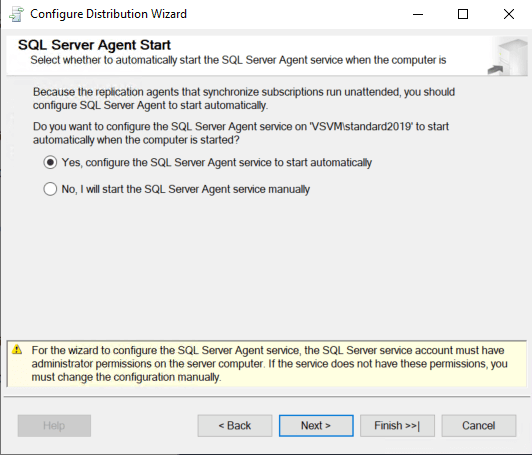Click the replication agents explanation paragraph

[244, 98]
